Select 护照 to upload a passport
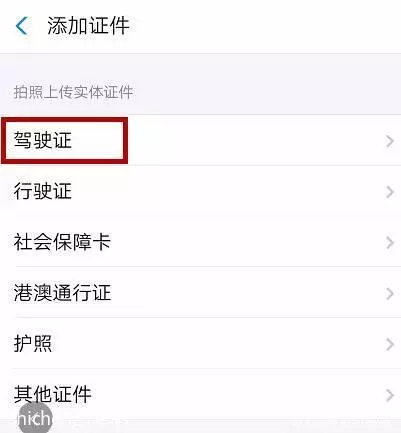401x433 pixels. click(200, 343)
